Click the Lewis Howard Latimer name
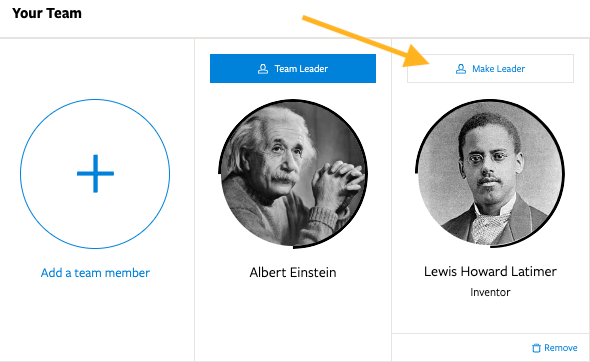 490,271
